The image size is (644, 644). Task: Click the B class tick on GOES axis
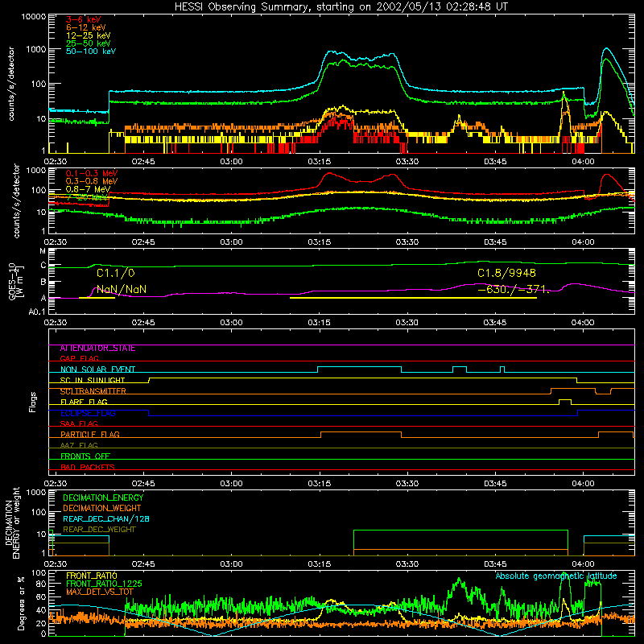43,283
